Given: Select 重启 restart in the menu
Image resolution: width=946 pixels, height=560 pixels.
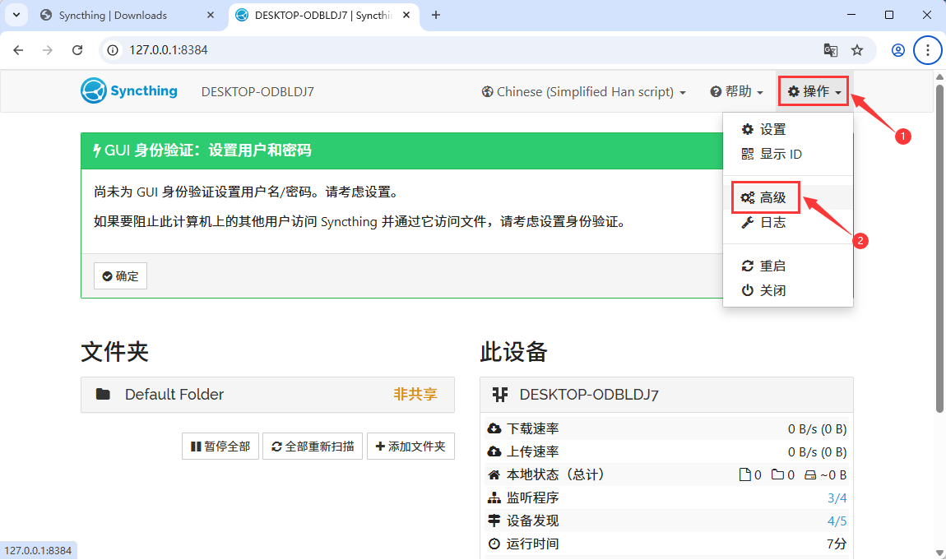Looking at the screenshot, I should pos(788,266).
